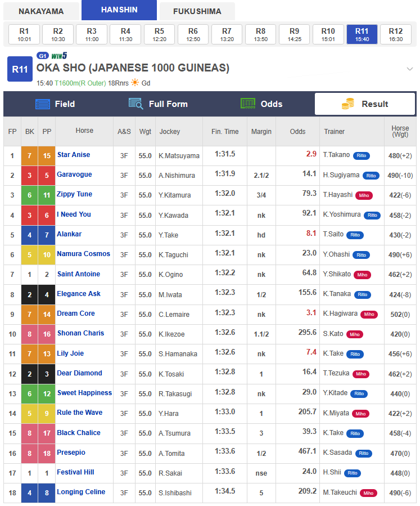Click the blue Field list icon
420x506 pixels.
point(43,104)
